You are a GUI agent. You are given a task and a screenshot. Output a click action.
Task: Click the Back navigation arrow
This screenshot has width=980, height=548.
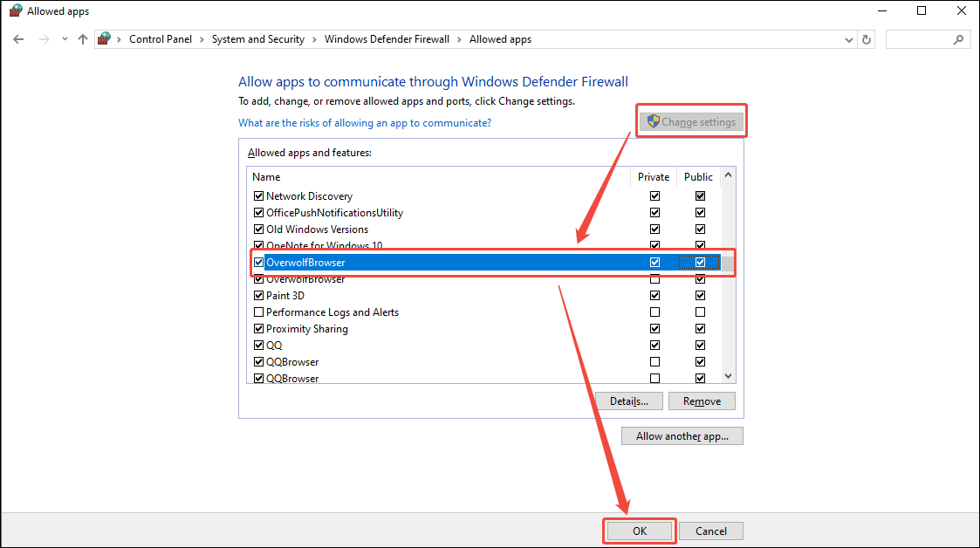18,39
